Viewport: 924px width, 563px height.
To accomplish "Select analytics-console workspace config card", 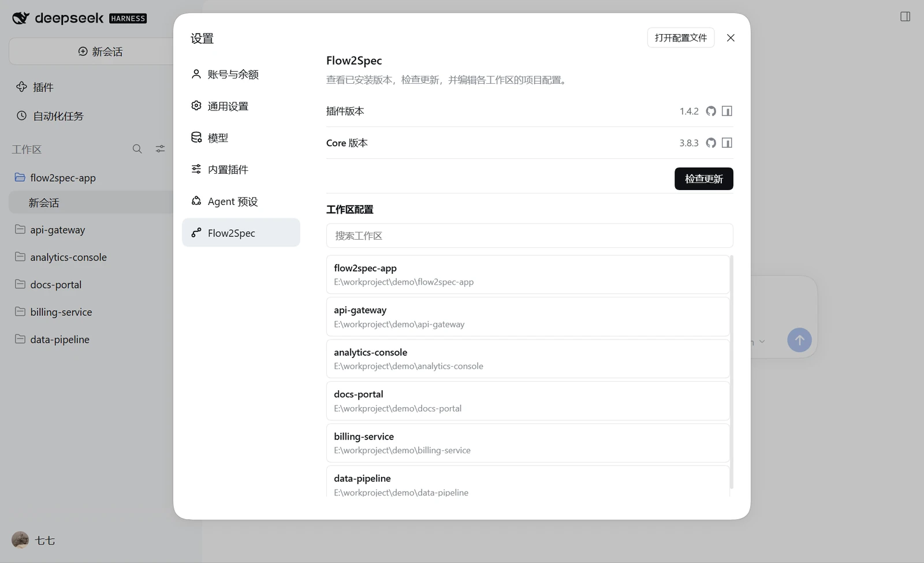I will (527, 359).
